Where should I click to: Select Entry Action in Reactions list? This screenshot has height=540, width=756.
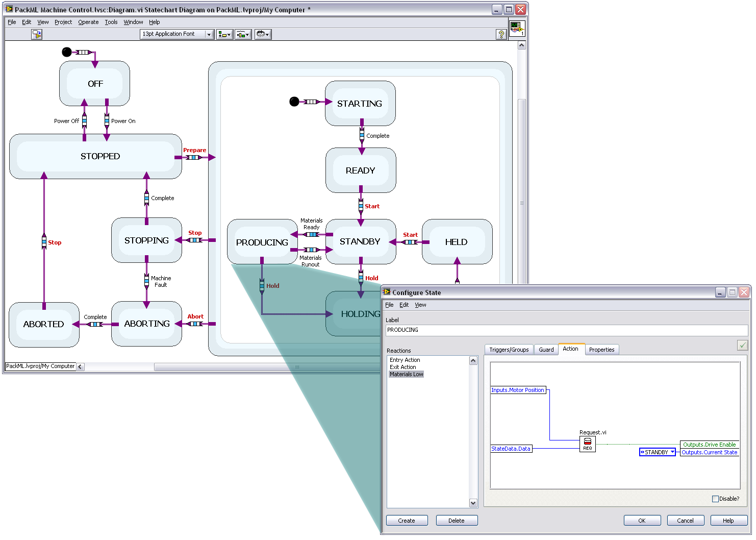(405, 360)
